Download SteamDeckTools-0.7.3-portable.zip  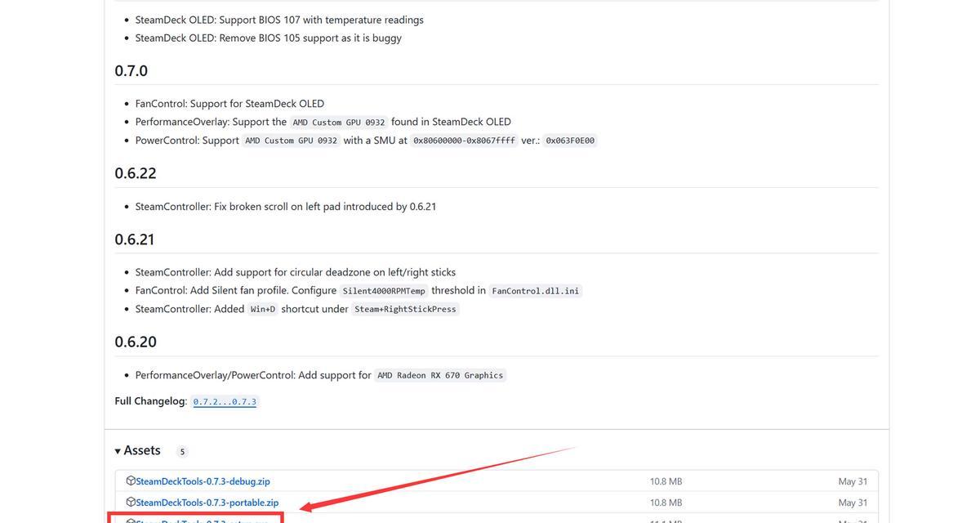click(x=207, y=503)
